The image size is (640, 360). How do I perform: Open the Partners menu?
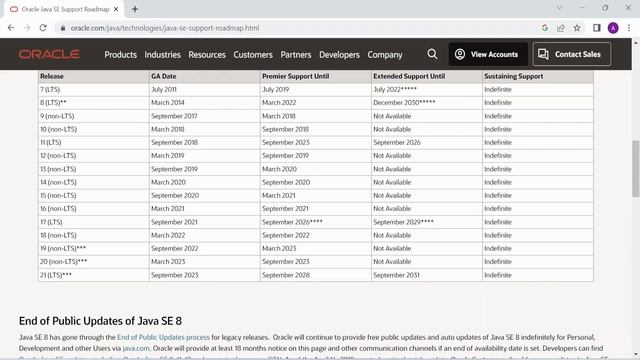point(296,55)
